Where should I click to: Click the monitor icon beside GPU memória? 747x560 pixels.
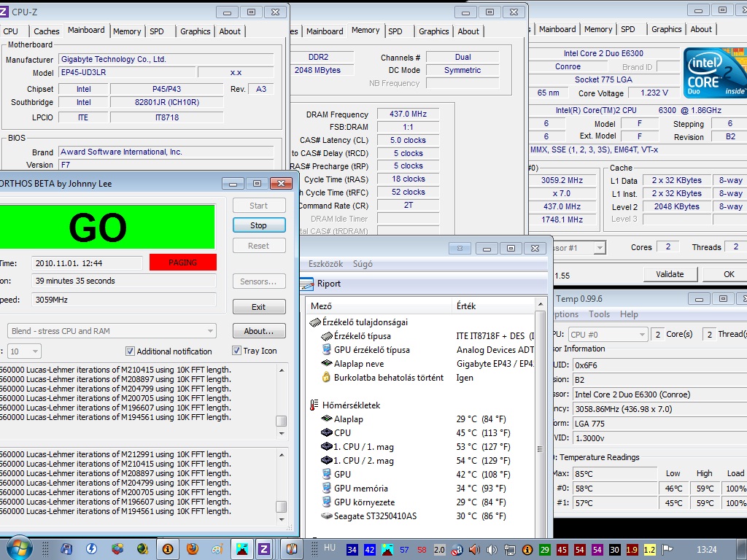pyautogui.click(x=326, y=488)
